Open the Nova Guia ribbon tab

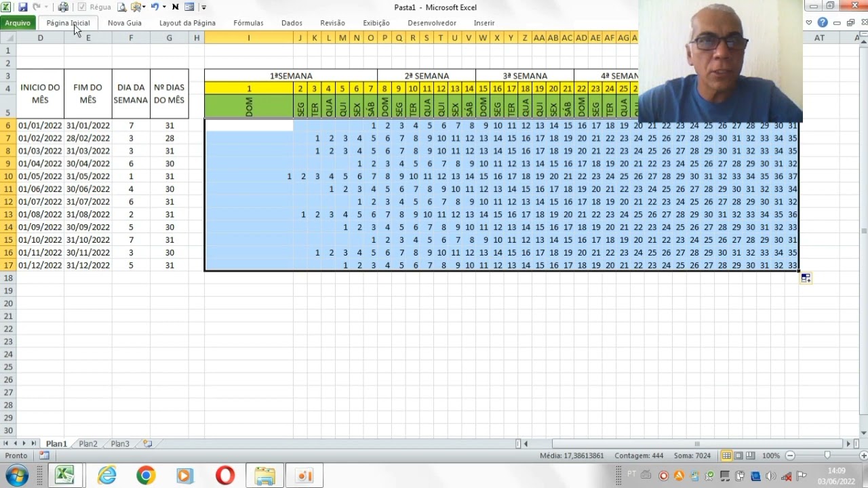(x=125, y=22)
